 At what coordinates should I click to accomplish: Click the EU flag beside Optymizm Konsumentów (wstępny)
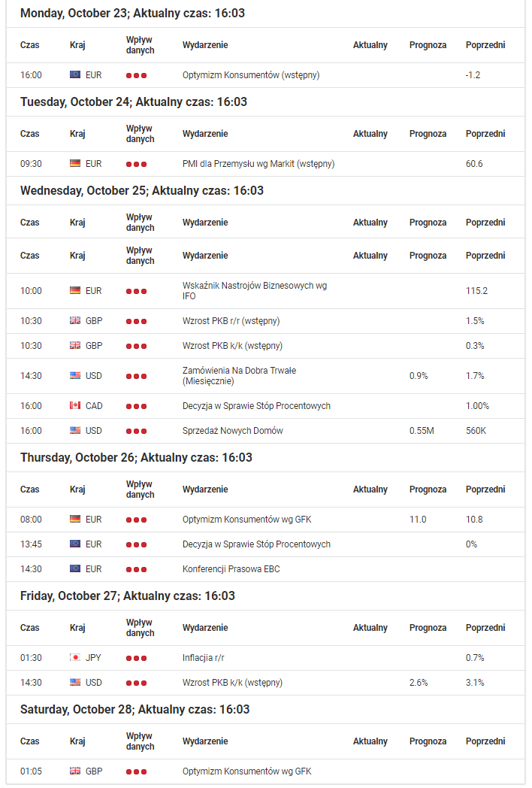coord(75,75)
